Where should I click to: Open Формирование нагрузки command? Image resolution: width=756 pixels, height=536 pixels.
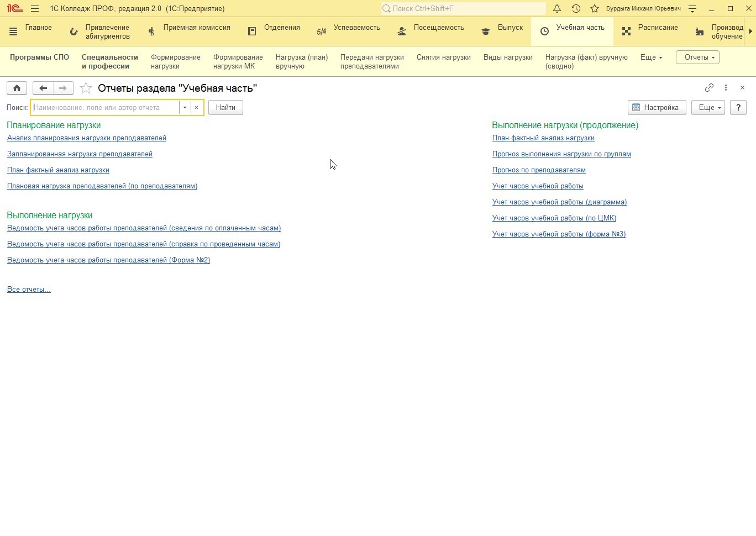point(176,62)
